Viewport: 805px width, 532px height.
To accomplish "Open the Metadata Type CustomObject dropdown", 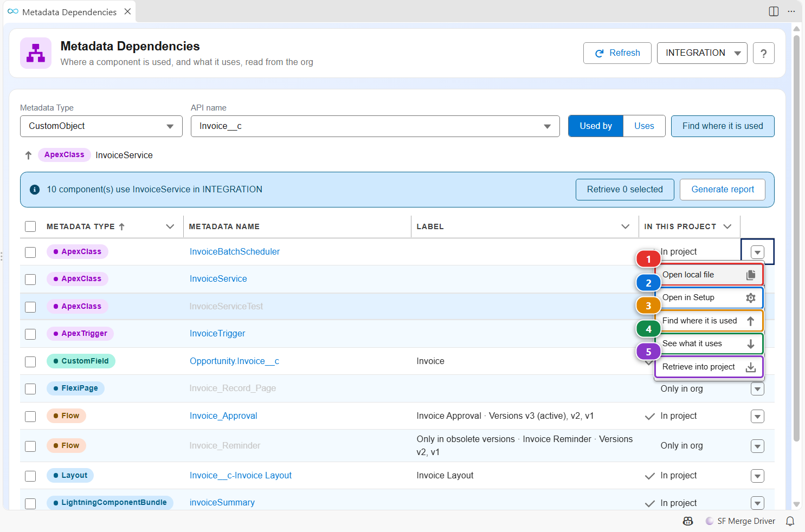I will coord(101,126).
